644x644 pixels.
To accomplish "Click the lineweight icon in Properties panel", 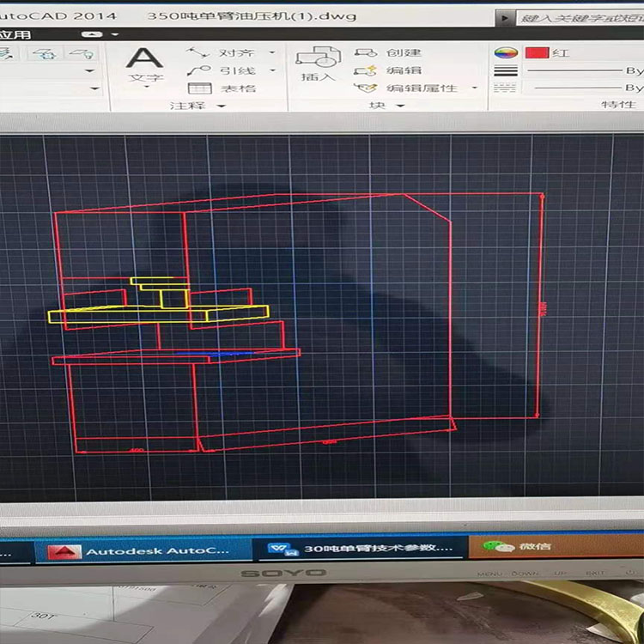I will tap(506, 70).
